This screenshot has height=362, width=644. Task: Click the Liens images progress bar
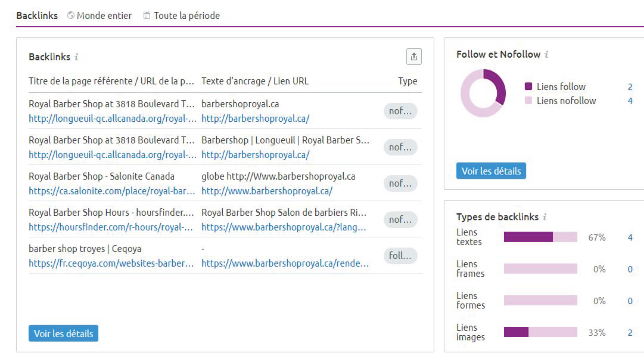540,332
